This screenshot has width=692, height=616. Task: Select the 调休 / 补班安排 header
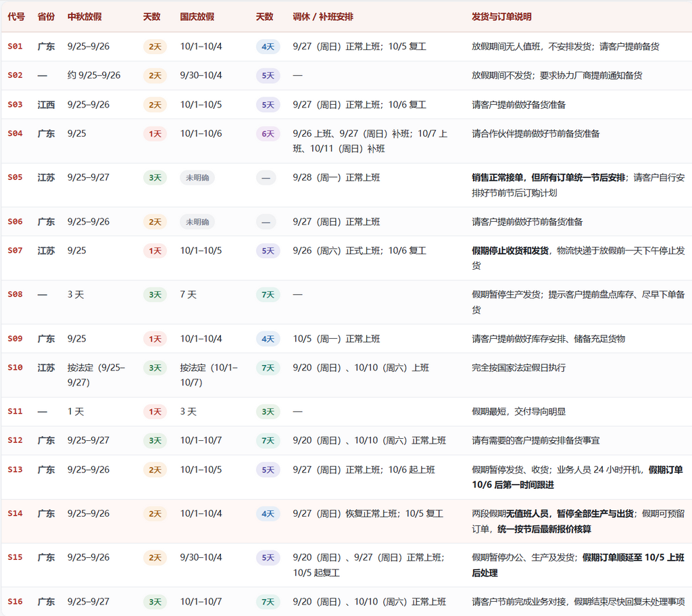323,17
